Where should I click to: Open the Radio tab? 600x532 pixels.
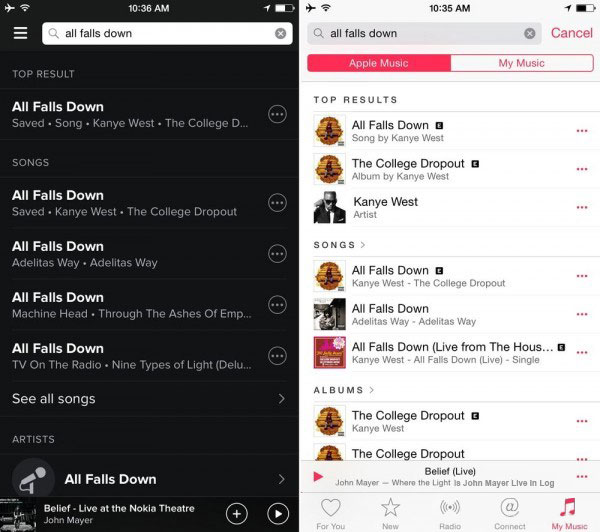[x=450, y=514]
